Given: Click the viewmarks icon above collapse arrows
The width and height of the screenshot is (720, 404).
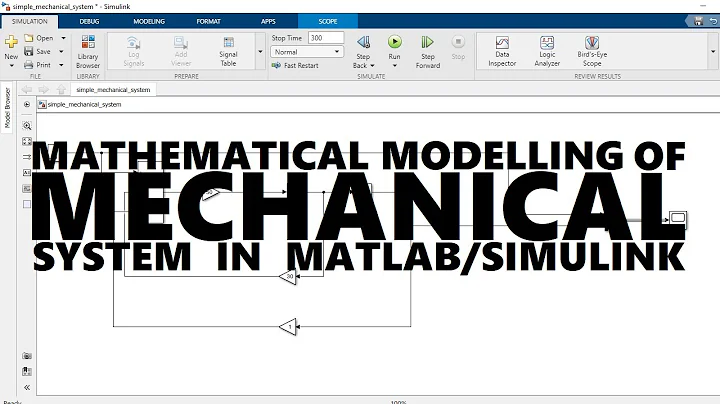Looking at the screenshot, I should tap(27, 371).
